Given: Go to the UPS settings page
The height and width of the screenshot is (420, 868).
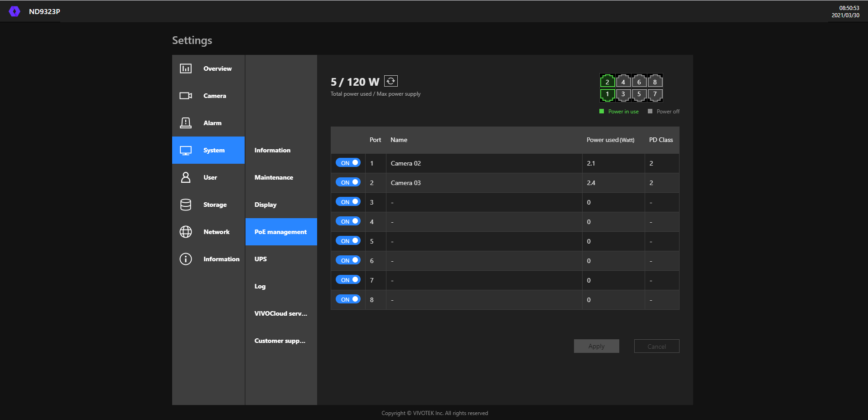Looking at the screenshot, I should 260,259.
